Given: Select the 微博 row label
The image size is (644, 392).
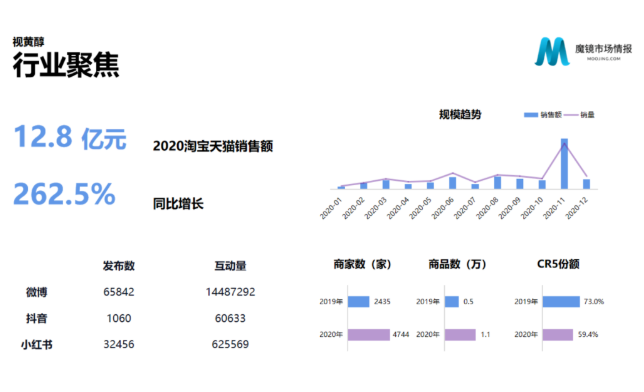Looking at the screenshot, I should tap(37, 292).
